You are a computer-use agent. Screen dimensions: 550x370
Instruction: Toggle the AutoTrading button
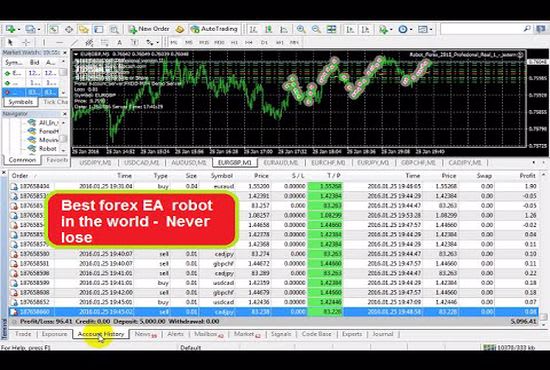pyautogui.click(x=214, y=29)
